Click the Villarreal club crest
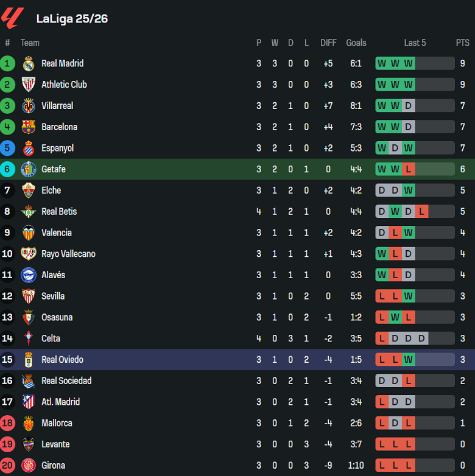The width and height of the screenshot is (475, 476). coord(28,106)
